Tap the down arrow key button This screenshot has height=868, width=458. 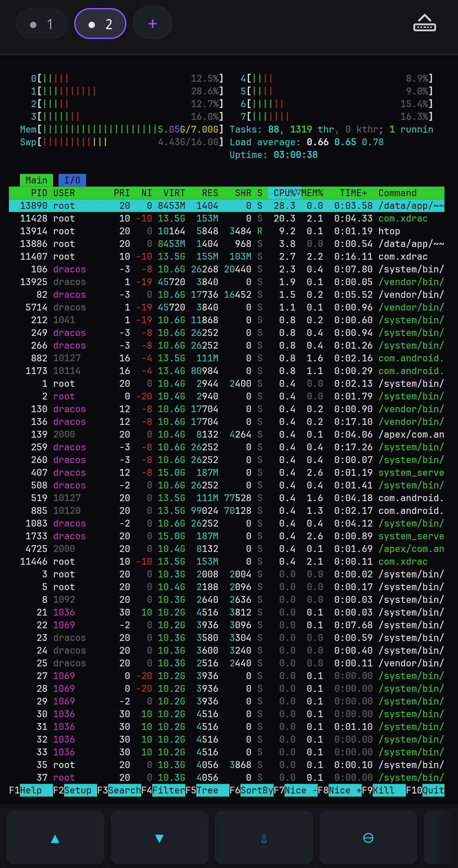pos(159,838)
